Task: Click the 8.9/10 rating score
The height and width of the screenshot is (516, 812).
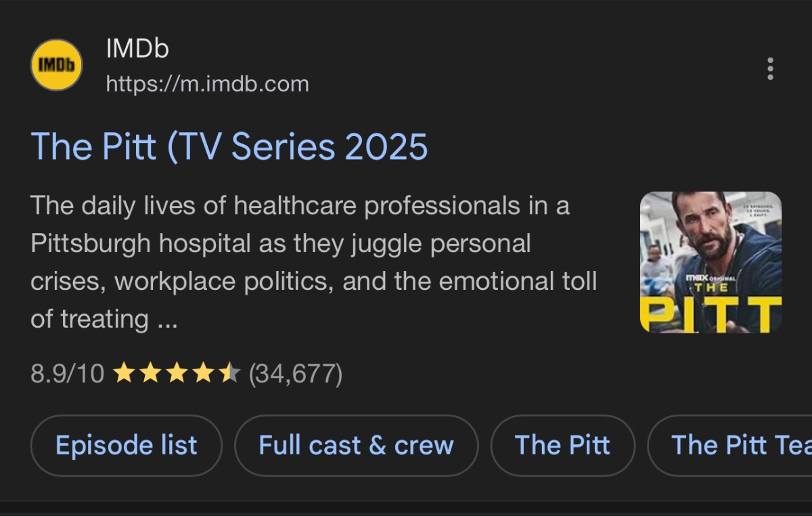Action: tap(68, 373)
